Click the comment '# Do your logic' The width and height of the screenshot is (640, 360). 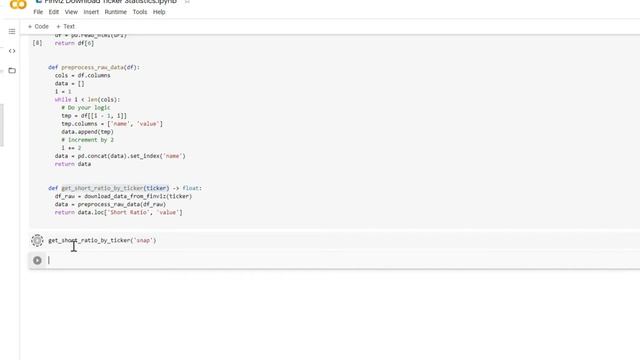[86, 108]
